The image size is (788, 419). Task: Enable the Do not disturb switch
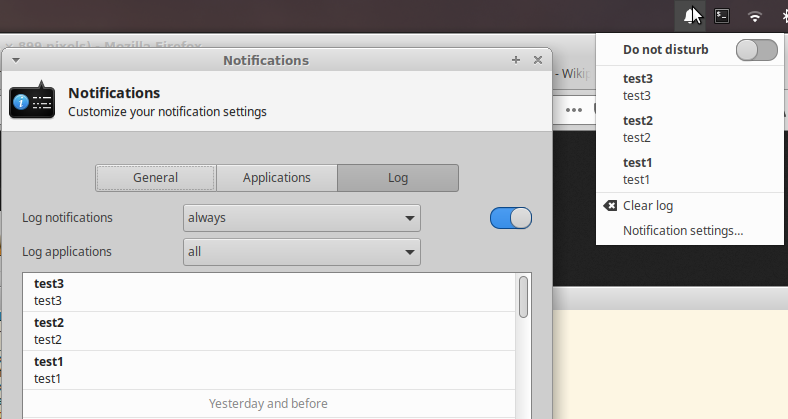[756, 49]
